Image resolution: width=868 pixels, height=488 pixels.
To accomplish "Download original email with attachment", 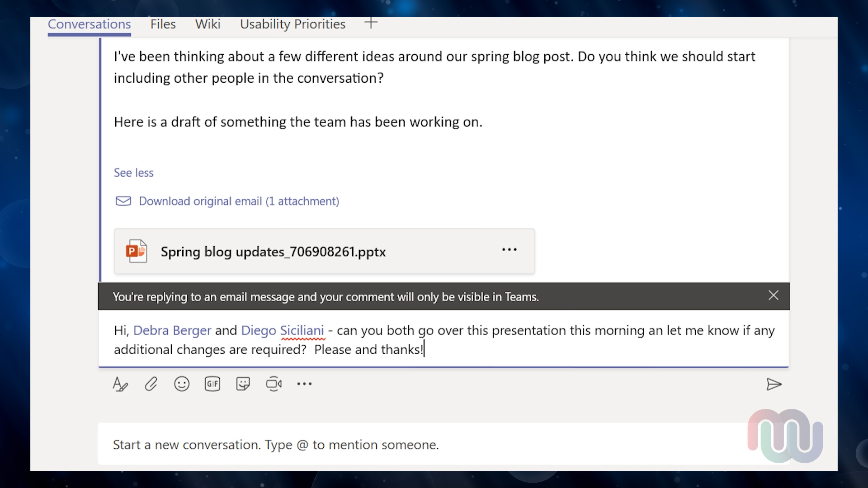I will (x=239, y=201).
